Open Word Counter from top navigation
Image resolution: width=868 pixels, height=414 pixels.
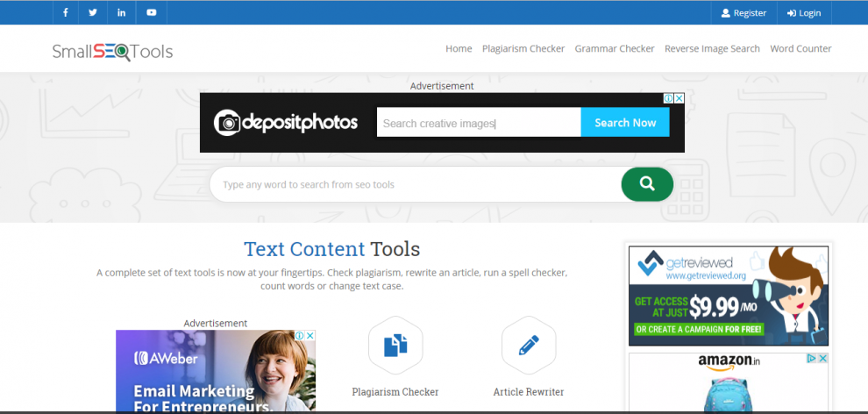click(x=800, y=49)
